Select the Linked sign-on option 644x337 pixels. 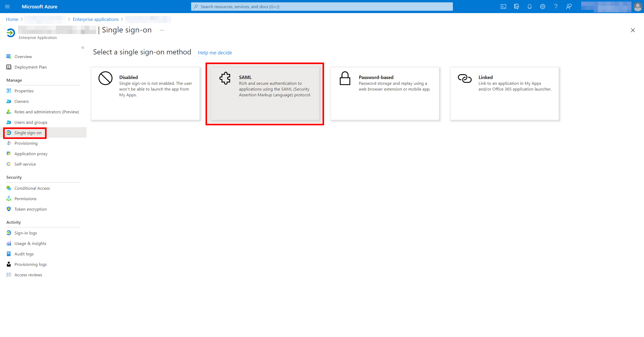coord(504,94)
